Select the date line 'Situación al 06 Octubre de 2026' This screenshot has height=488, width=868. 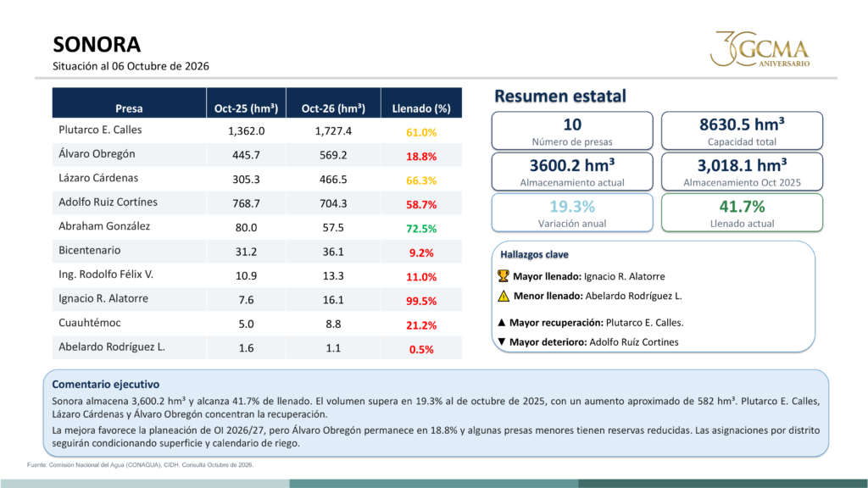point(131,66)
